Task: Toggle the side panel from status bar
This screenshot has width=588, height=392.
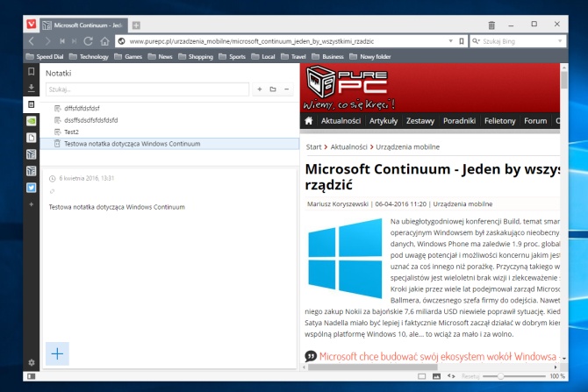Action: pyautogui.click(x=31, y=376)
